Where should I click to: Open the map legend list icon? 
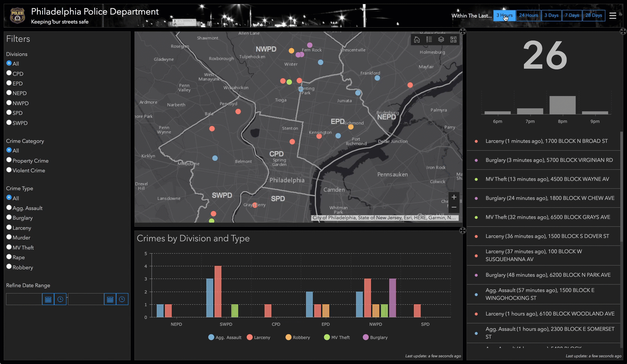click(429, 40)
